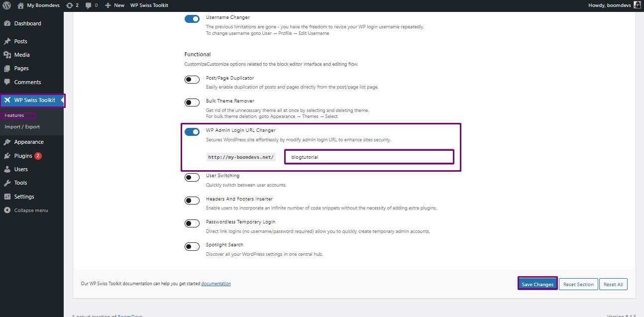Click the plus icon for New
644x317 pixels.
pos(107,5)
